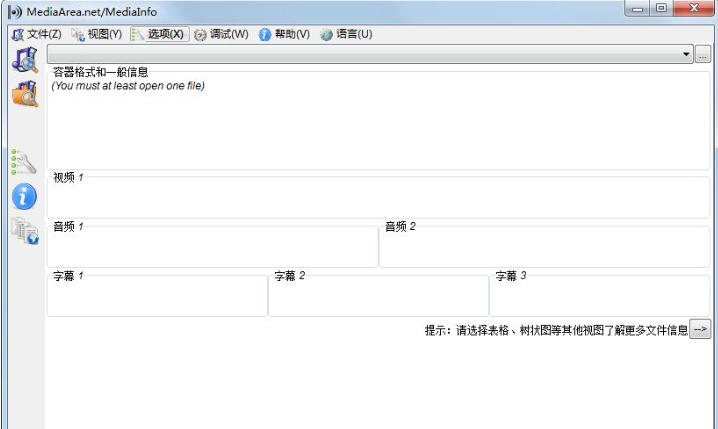Open the 帮助(V) menu
The image size is (718, 429).
tap(284, 34)
